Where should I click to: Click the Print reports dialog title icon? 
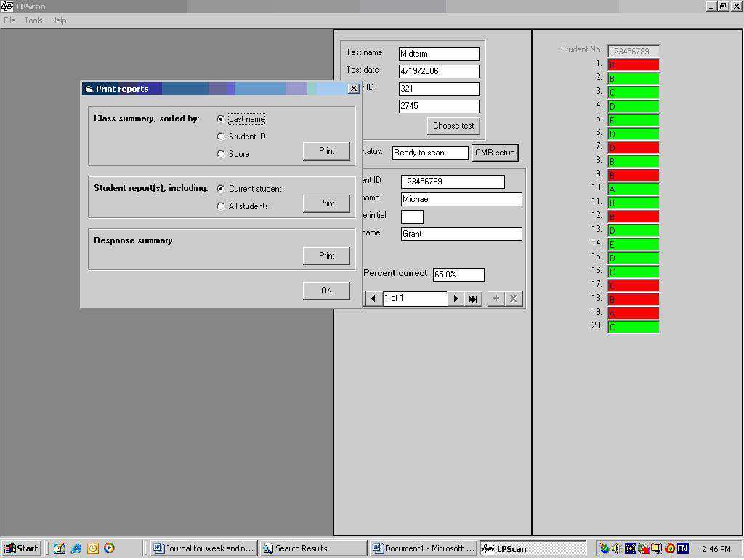point(89,89)
